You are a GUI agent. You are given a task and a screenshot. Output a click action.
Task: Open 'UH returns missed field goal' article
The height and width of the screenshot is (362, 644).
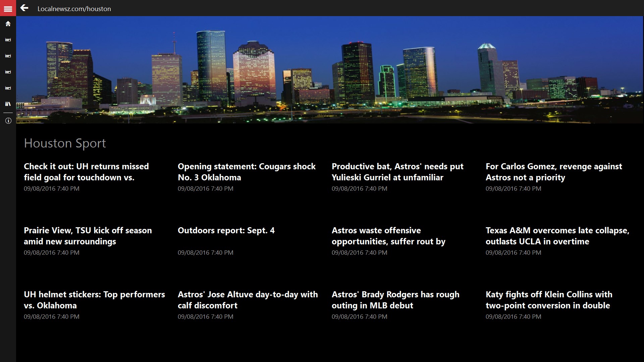86,172
